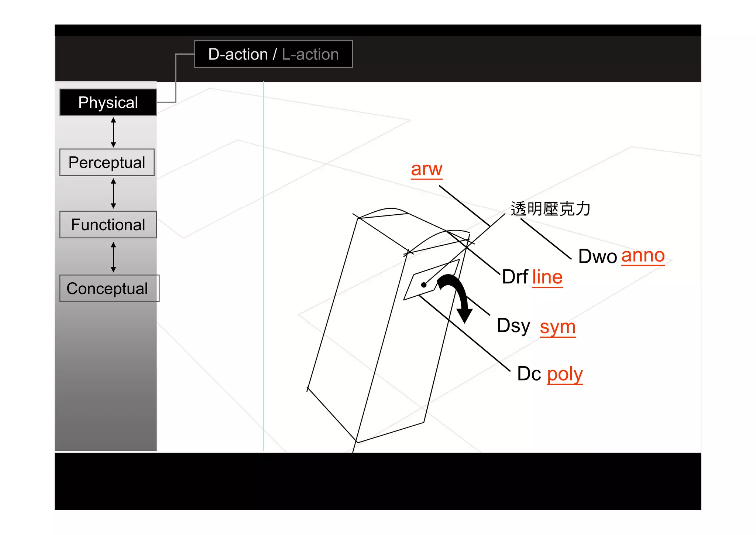The height and width of the screenshot is (535, 756).
Task: Click the D-action / L-action header box
Action: click(273, 54)
